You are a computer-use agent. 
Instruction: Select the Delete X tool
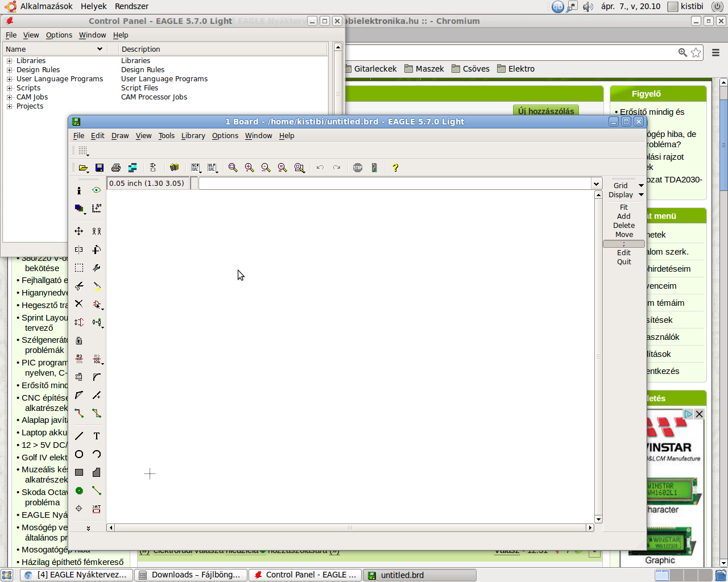[79, 304]
